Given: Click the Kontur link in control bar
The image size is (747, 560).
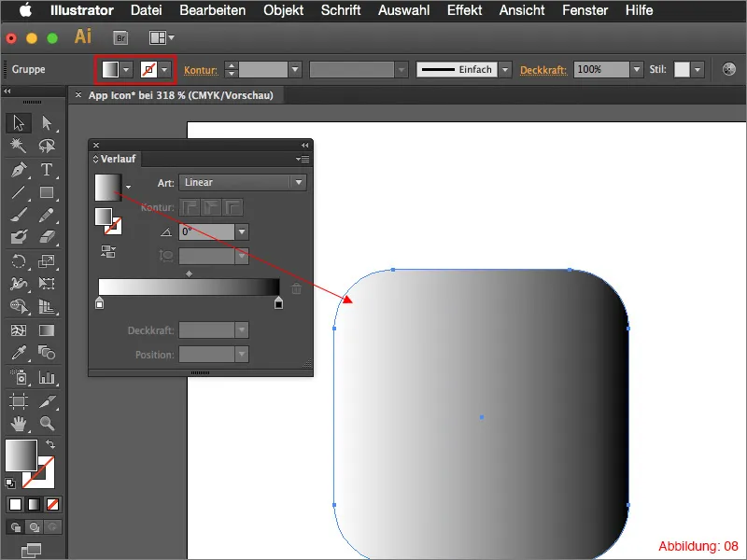Looking at the screenshot, I should point(201,70).
